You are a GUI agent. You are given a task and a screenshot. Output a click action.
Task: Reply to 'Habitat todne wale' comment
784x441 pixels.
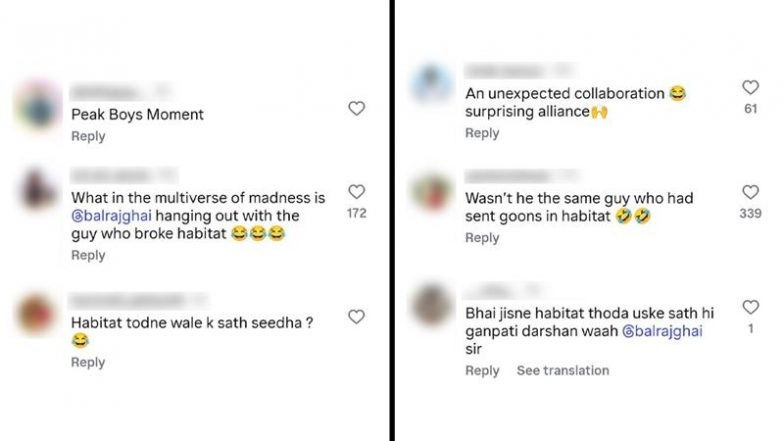click(x=88, y=362)
